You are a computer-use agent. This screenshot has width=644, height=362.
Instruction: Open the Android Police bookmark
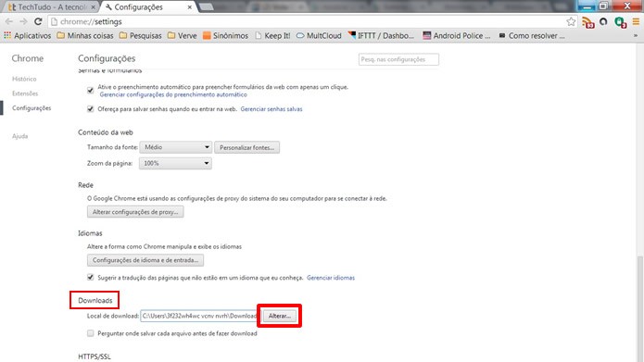(x=456, y=36)
